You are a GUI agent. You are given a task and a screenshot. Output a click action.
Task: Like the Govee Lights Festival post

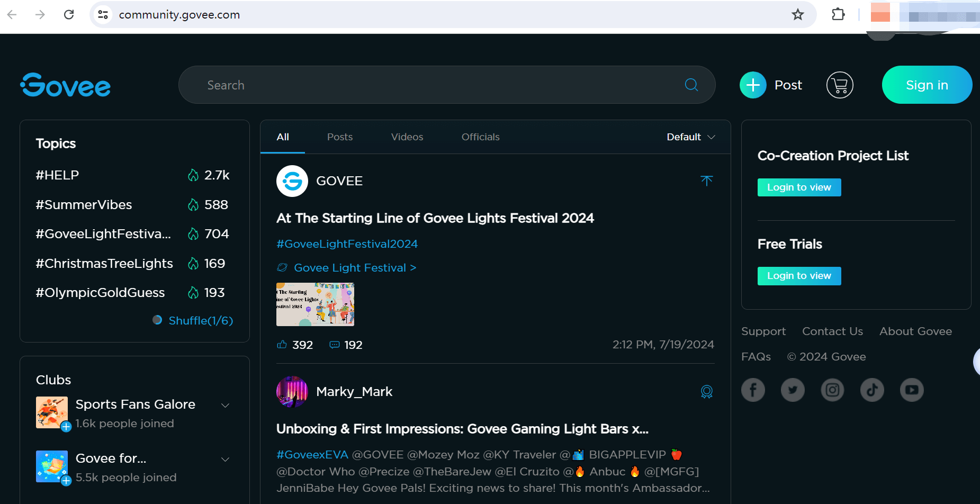click(282, 345)
